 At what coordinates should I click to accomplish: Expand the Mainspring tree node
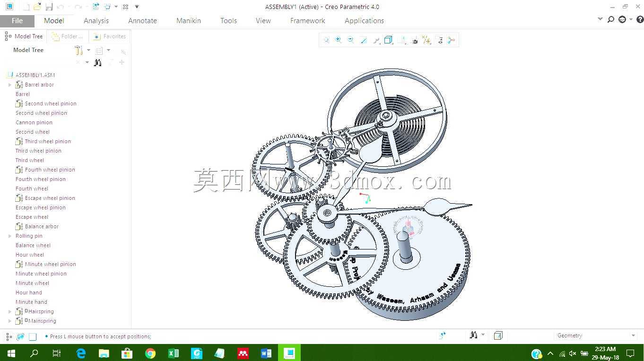[x=10, y=321]
